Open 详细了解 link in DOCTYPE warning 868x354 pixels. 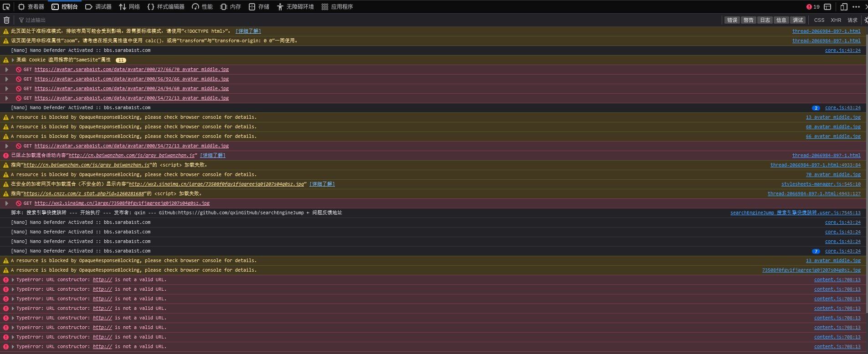(x=248, y=31)
